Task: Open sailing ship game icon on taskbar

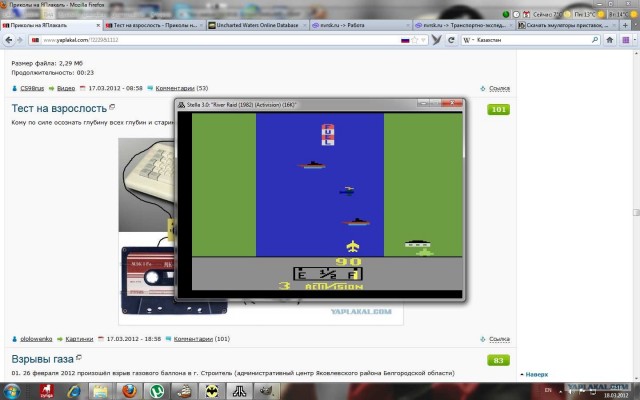Action: [x=184, y=391]
